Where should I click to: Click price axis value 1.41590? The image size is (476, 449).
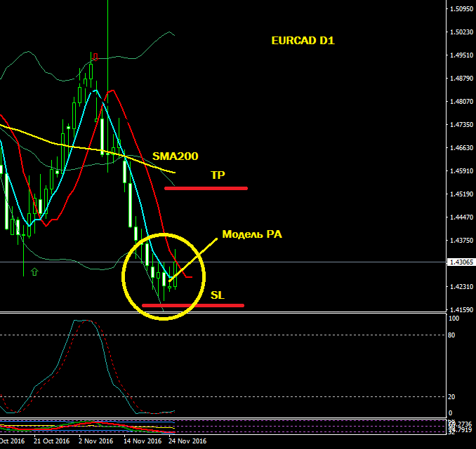coord(461,310)
